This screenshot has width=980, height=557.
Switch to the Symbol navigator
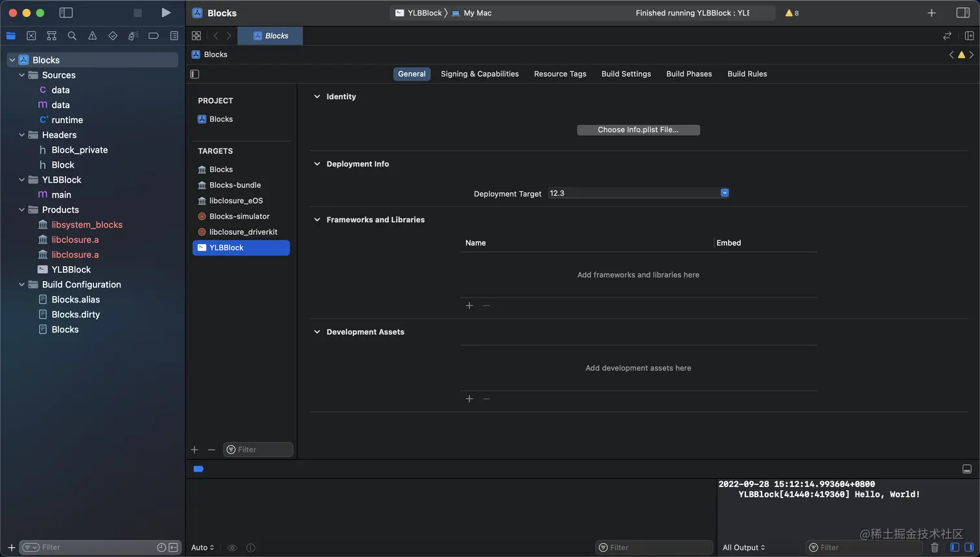point(52,36)
